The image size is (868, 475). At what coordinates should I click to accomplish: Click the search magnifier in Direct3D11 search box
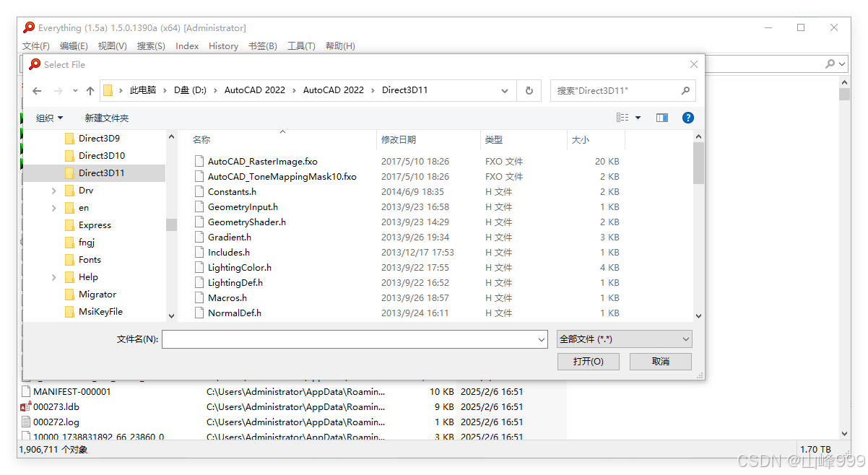685,91
